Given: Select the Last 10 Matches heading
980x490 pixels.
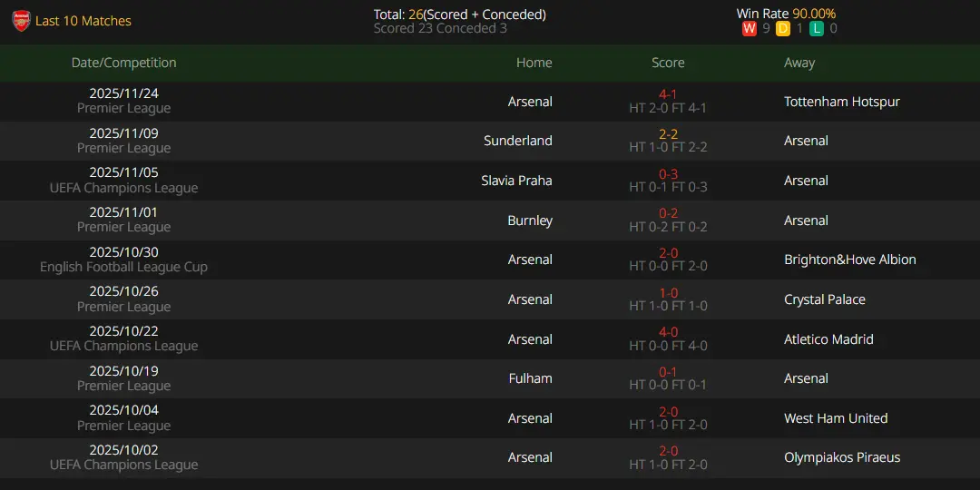Looking at the screenshot, I should click(83, 21).
